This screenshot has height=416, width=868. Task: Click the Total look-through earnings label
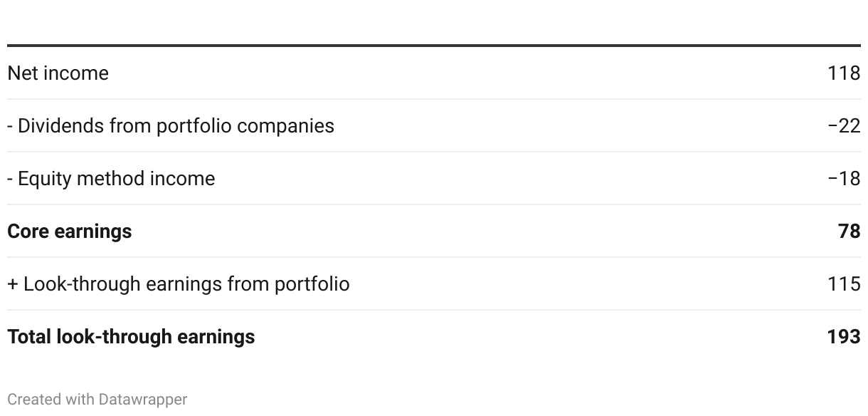[x=131, y=337]
